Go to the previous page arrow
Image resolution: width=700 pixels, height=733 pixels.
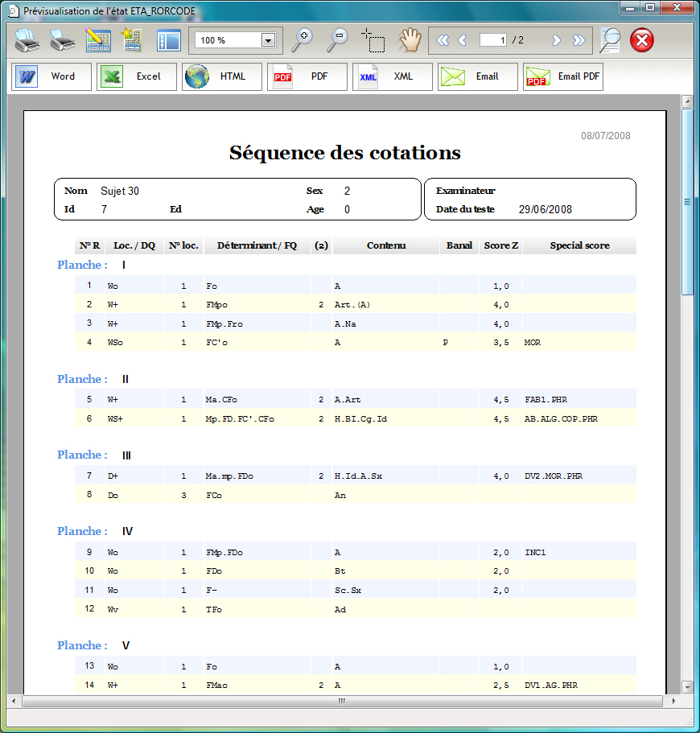point(462,40)
